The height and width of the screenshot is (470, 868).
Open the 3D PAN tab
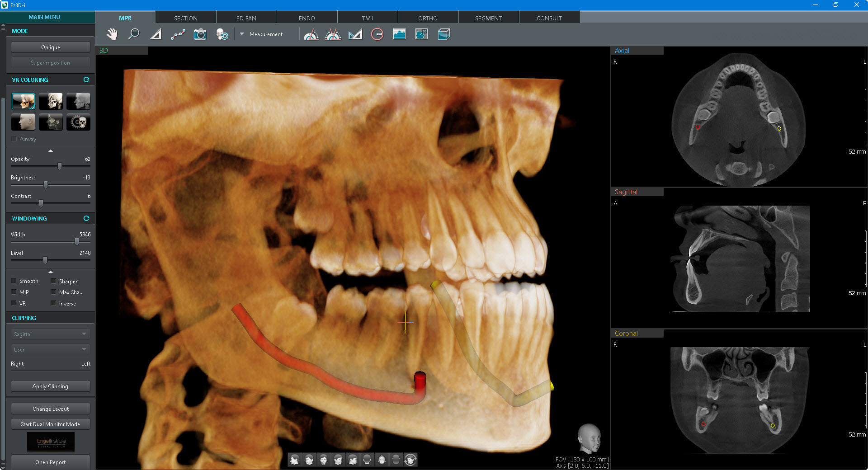click(x=246, y=18)
